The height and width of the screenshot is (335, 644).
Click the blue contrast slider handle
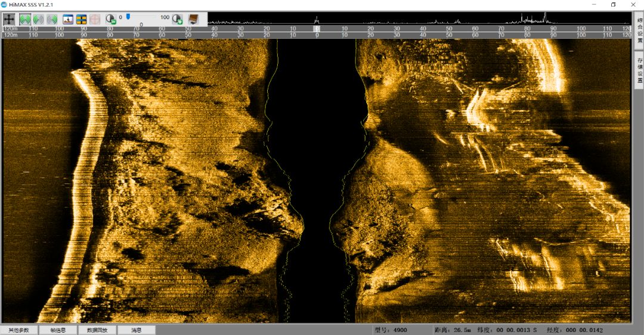128,17
